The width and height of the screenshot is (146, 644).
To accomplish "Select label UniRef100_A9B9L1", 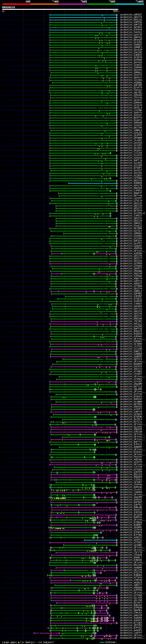I will click(x=131, y=291).
